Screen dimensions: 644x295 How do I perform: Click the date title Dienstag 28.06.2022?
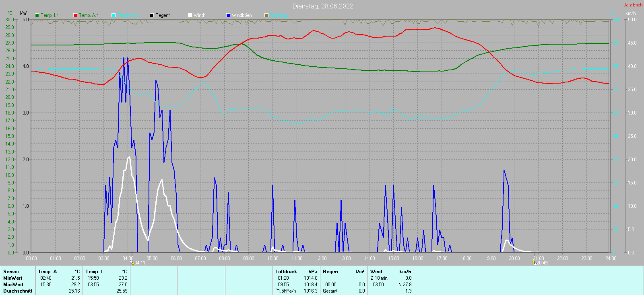click(x=323, y=6)
